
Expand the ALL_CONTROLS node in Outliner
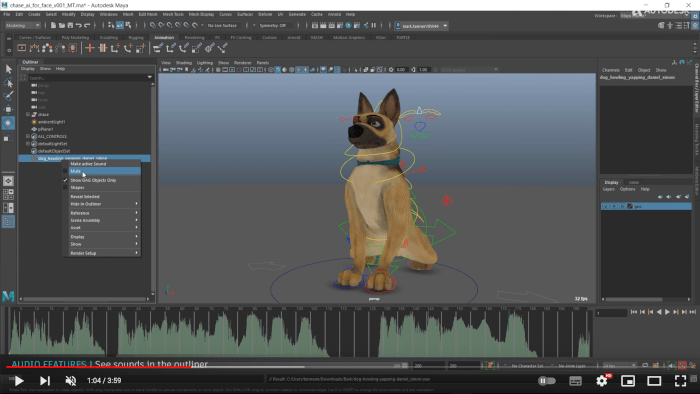[28, 137]
